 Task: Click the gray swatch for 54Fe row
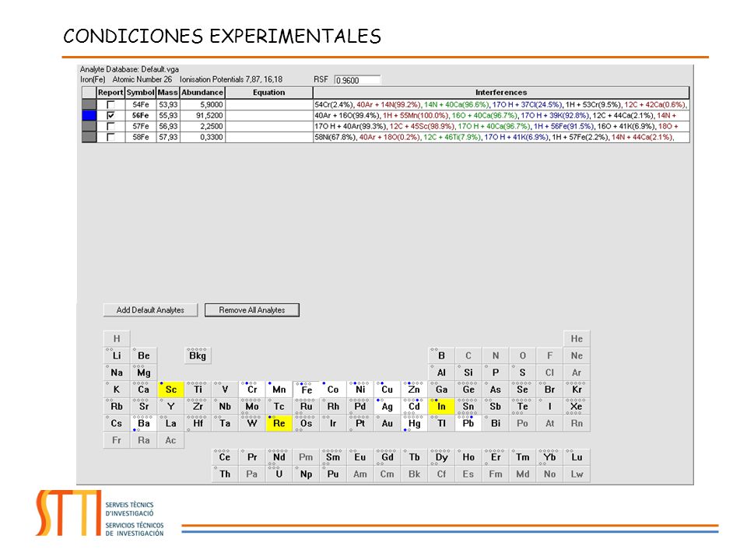[89, 104]
